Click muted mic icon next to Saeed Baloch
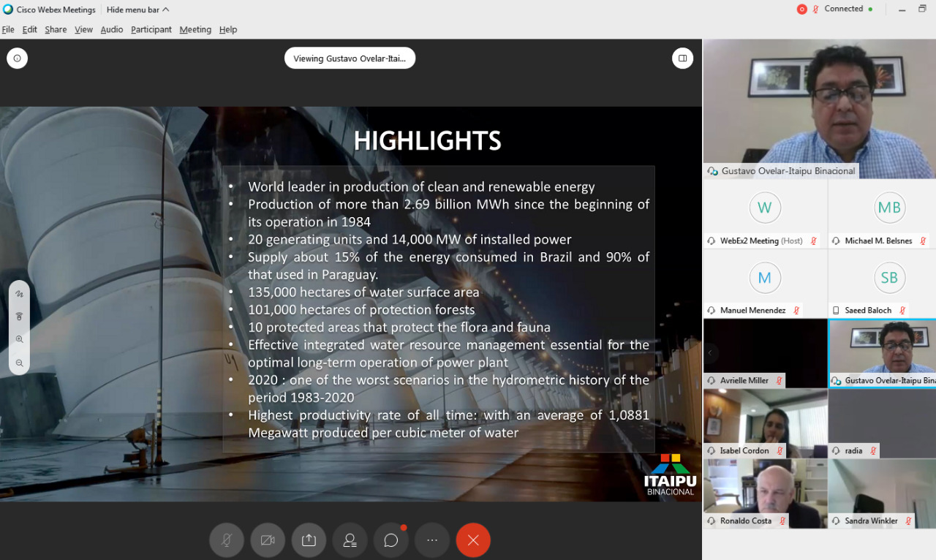The height and width of the screenshot is (560, 936). (902, 311)
